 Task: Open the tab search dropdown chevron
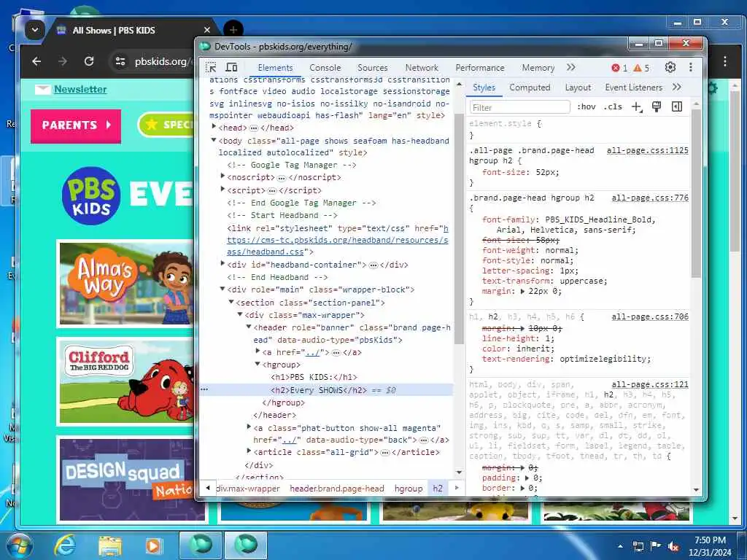(35, 30)
